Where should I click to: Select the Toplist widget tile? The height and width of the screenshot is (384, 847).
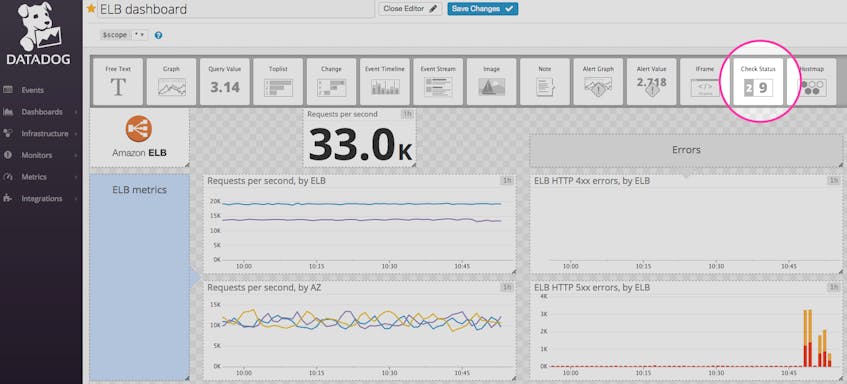[x=278, y=82]
